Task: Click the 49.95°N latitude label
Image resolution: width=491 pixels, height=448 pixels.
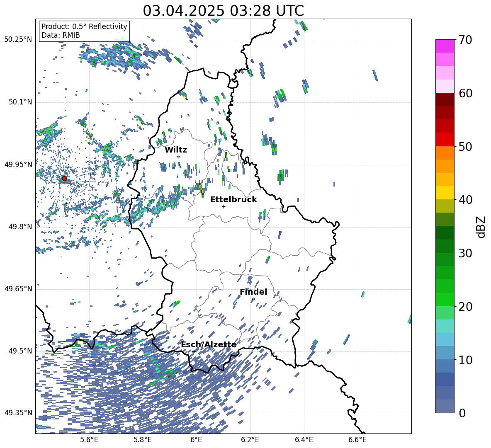Action: pos(18,165)
